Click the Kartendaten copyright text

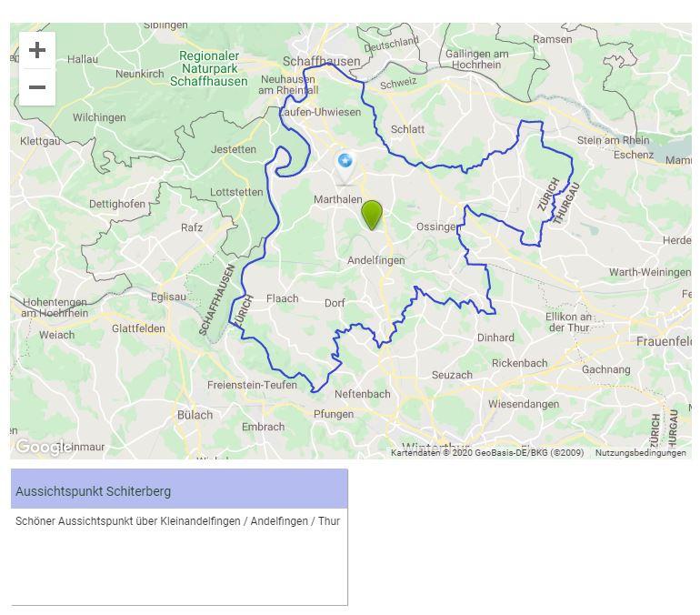pos(487,453)
